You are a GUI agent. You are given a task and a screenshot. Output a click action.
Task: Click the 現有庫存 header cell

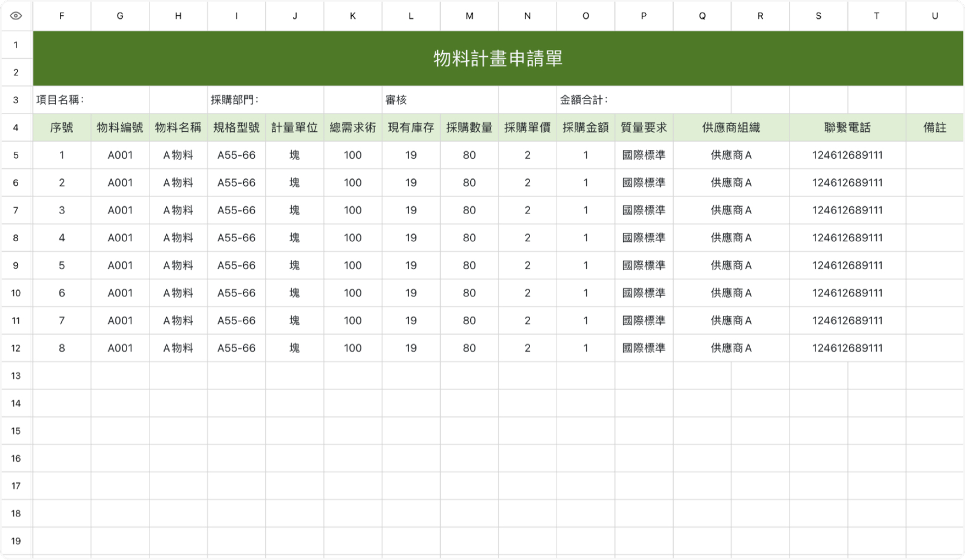click(x=411, y=128)
